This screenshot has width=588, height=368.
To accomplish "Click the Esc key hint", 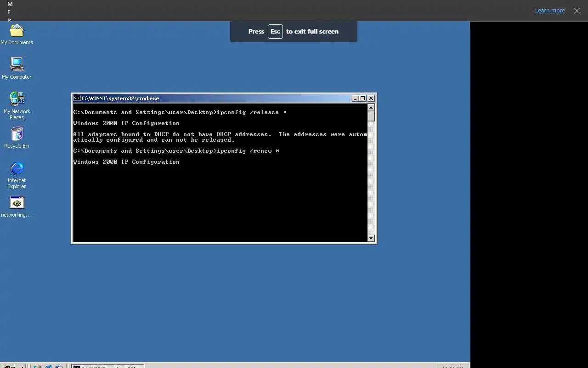I will coord(275,31).
